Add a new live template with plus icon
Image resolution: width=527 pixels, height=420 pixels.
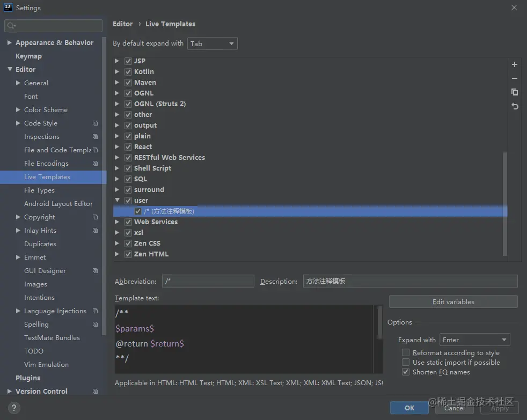514,64
